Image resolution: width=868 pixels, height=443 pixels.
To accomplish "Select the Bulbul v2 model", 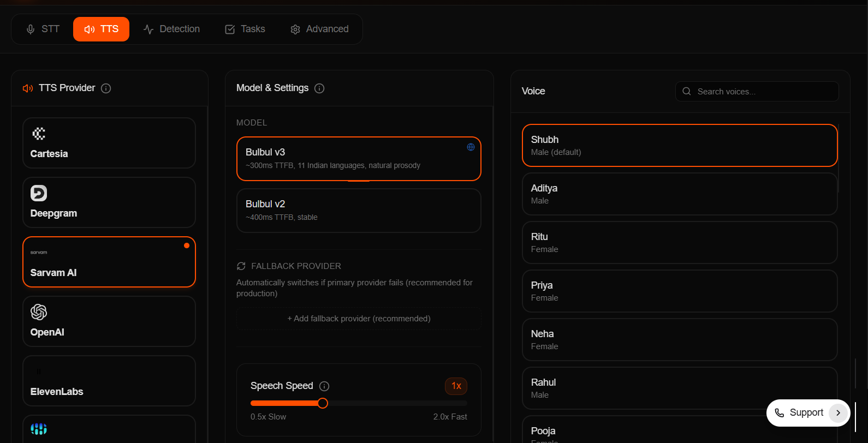I will (x=359, y=211).
